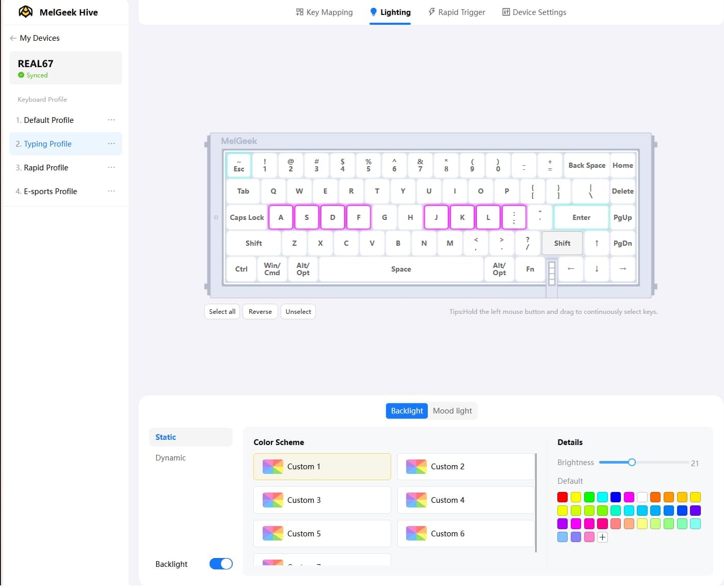This screenshot has width=724, height=588.
Task: Switch to the Key Mapping tab
Action: 324,12
